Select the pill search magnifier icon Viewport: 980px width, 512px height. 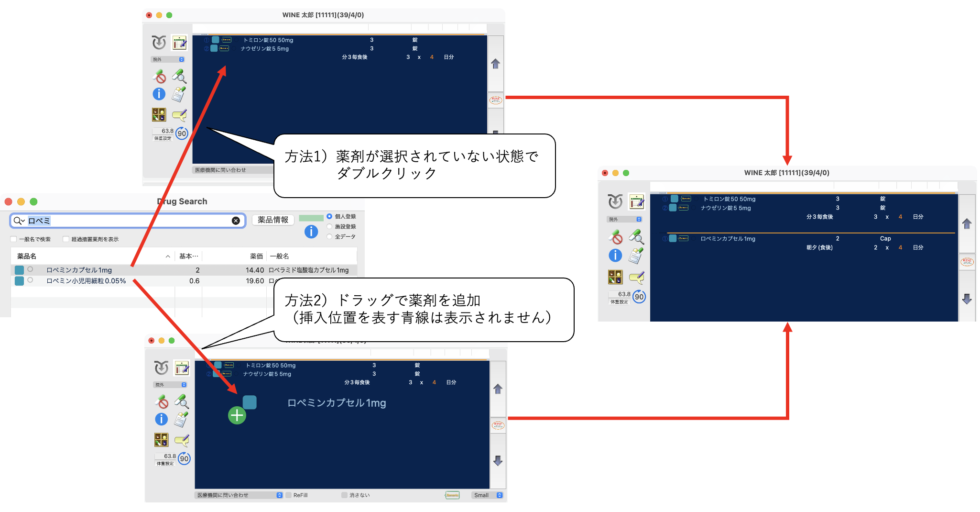pos(179,76)
